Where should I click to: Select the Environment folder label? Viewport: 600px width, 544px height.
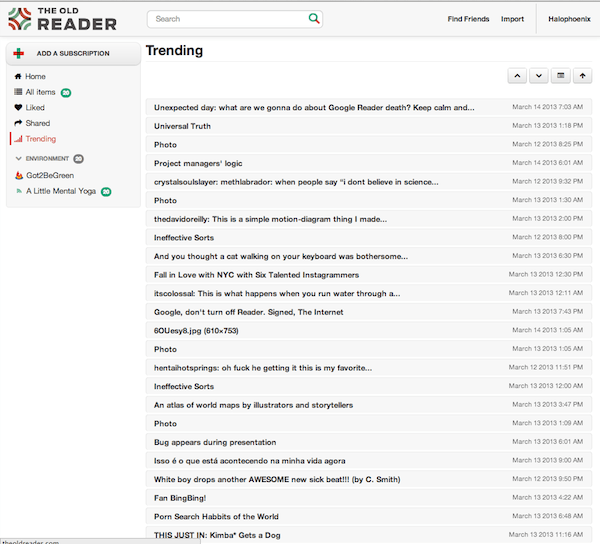[47, 158]
